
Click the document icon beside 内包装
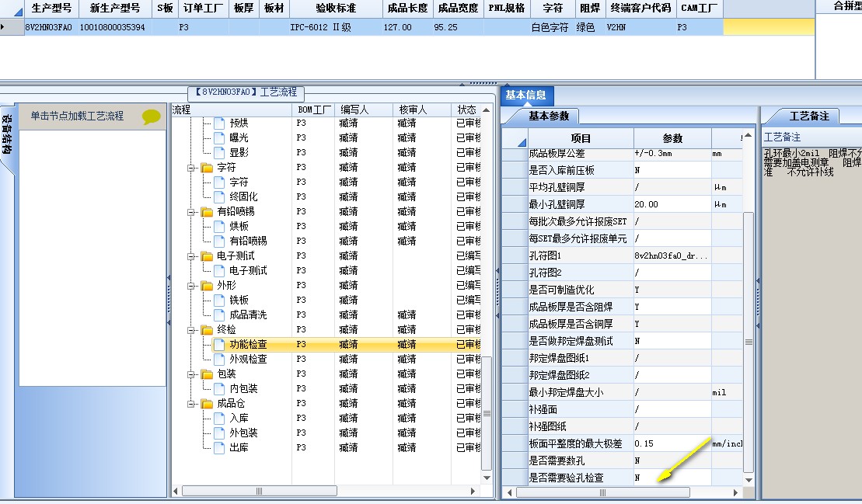[x=219, y=389]
